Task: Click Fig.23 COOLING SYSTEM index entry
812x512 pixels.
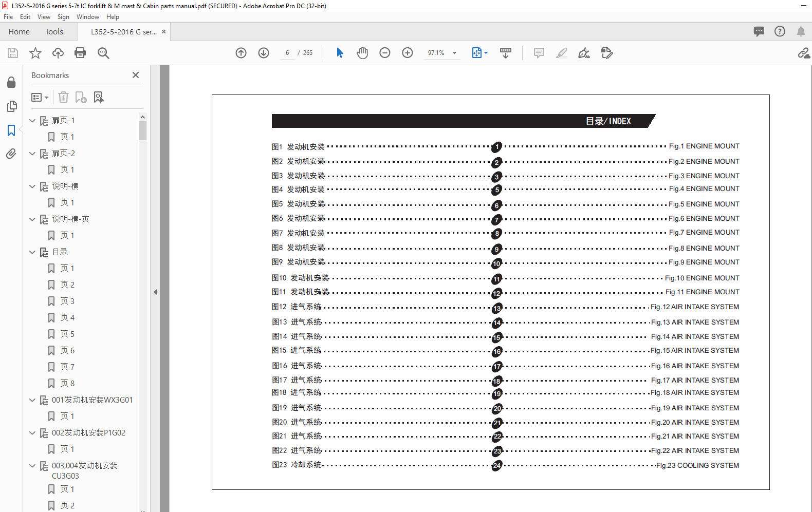Action: [697, 465]
